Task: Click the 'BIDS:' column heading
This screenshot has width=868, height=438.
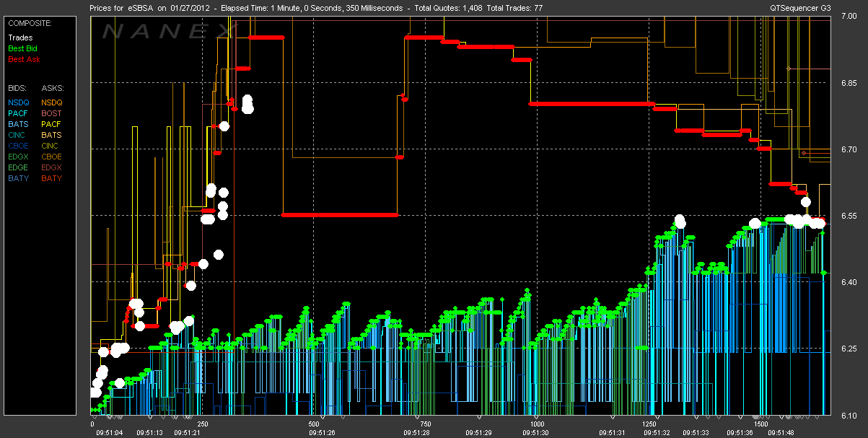Action: pos(18,87)
